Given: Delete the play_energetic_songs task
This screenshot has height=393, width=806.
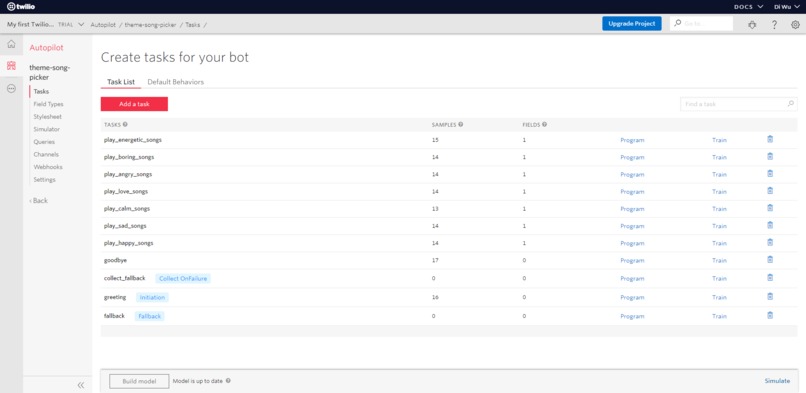Looking at the screenshot, I should [770, 139].
